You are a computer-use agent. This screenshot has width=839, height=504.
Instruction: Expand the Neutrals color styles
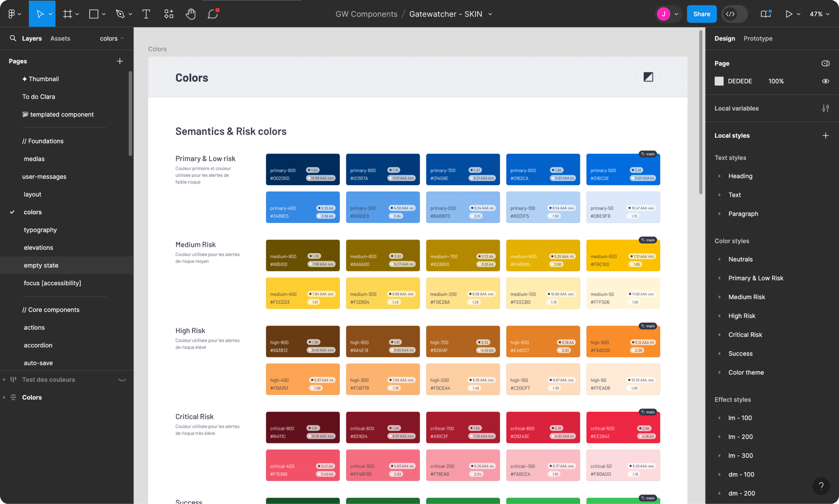click(719, 259)
